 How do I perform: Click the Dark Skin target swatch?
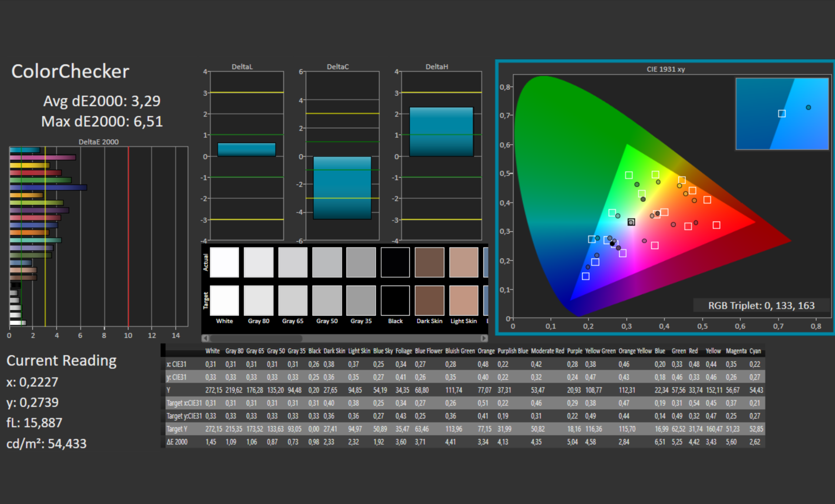[x=429, y=300]
